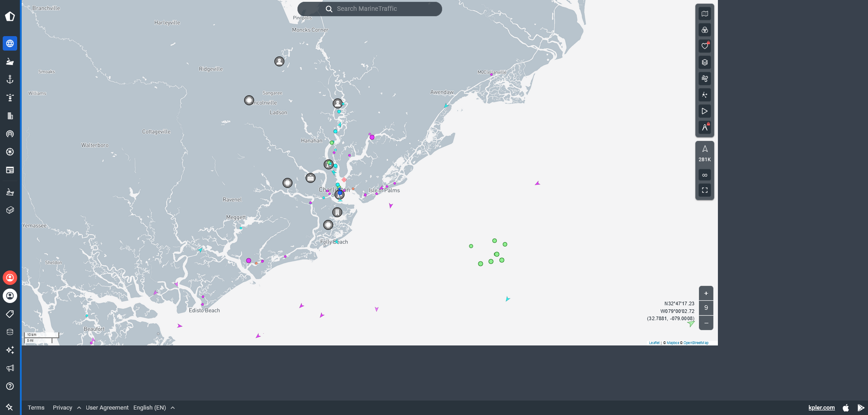
Task: Click the green location arrow near coordinates
Action: click(x=691, y=323)
